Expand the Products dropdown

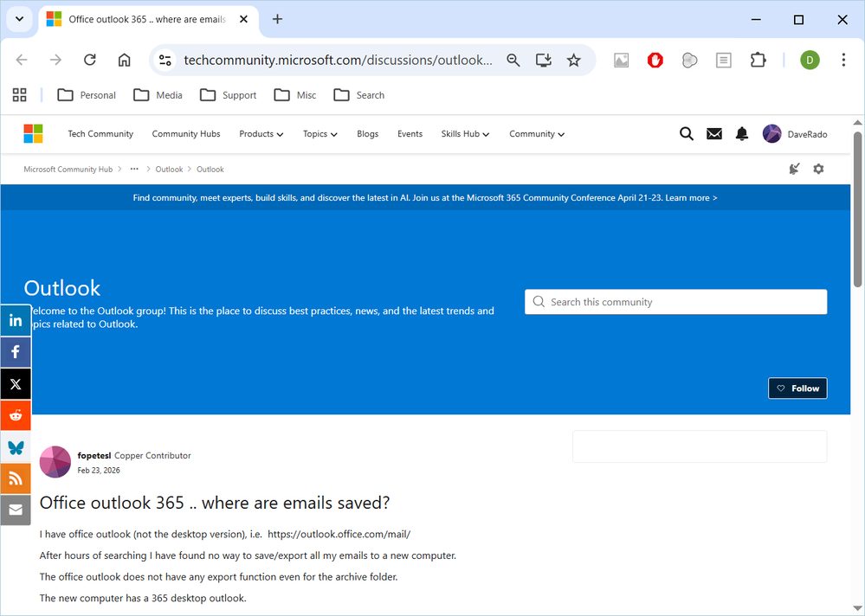tap(261, 134)
